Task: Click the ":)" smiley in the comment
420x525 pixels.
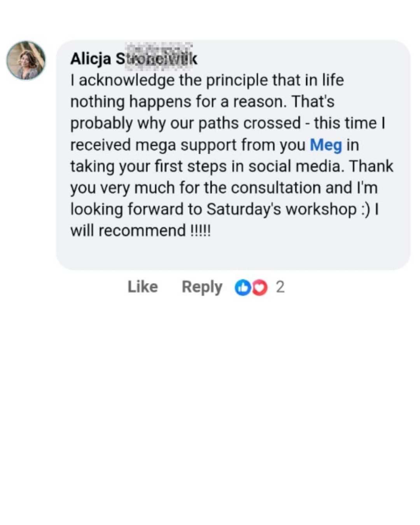Action: click(x=365, y=209)
